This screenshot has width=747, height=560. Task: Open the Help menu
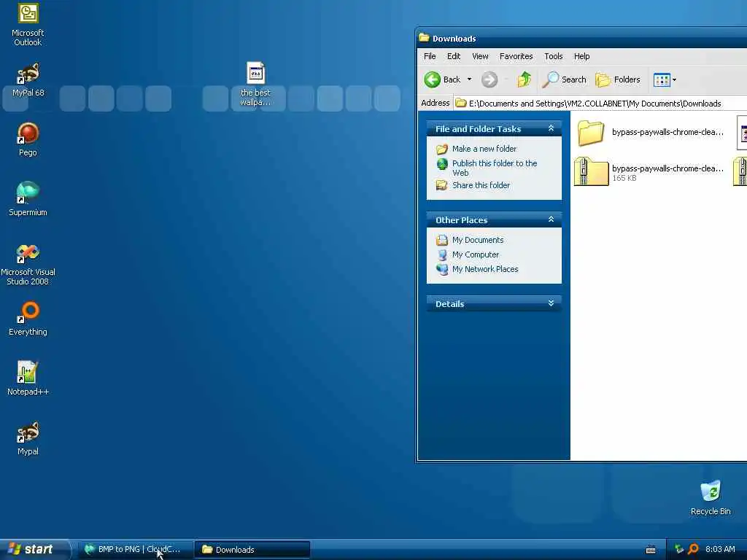pos(581,56)
